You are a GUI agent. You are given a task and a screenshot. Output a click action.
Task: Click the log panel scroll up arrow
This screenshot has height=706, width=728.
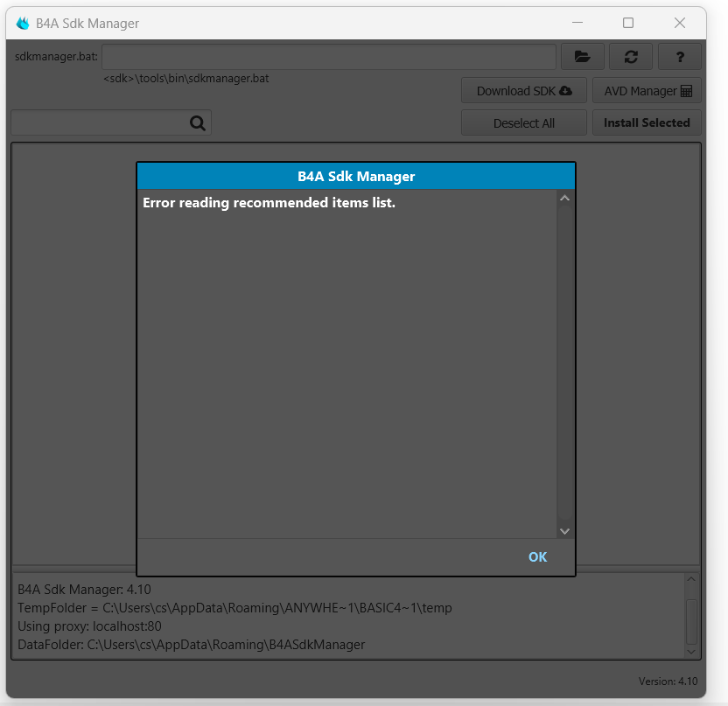click(691, 579)
